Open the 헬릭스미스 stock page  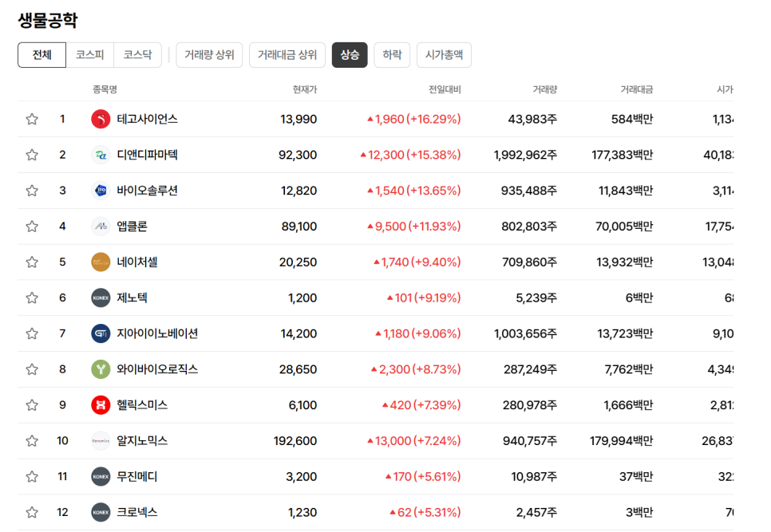[142, 404]
